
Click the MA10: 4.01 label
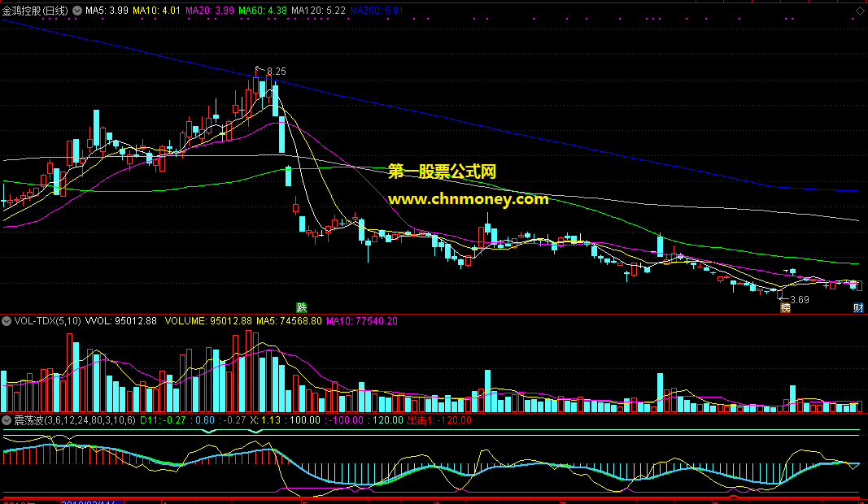click(x=157, y=11)
